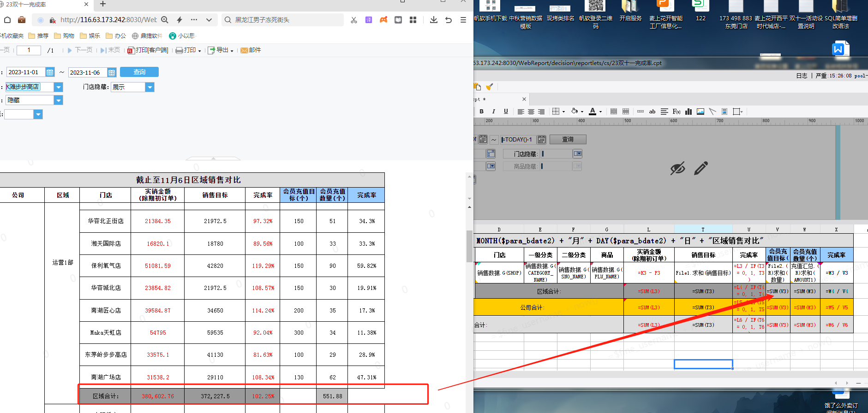The width and height of the screenshot is (868, 413).
Task: Open the start date calendar picker
Action: [x=50, y=72]
